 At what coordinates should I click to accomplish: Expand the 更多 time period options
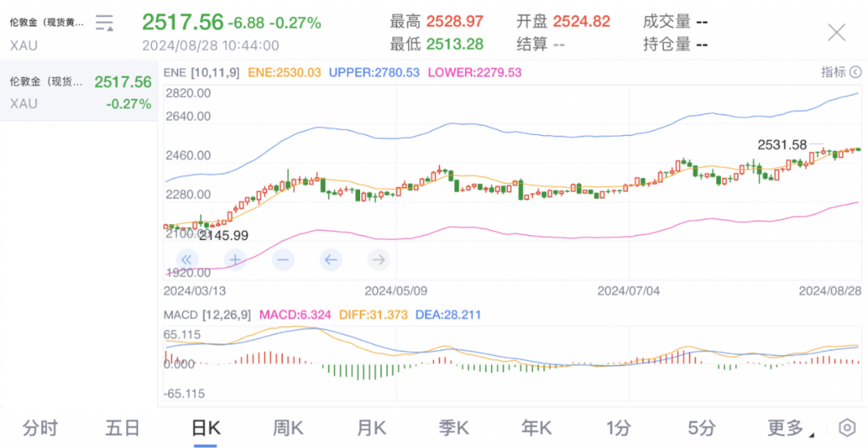(x=789, y=427)
